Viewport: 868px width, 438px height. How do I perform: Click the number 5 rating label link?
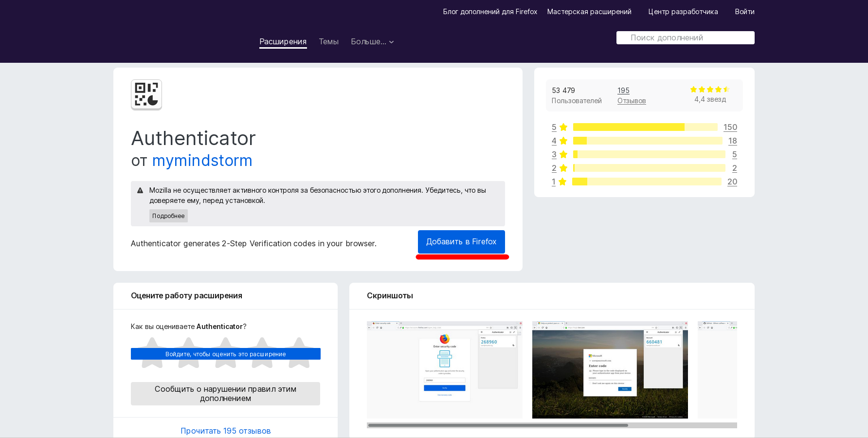click(554, 127)
